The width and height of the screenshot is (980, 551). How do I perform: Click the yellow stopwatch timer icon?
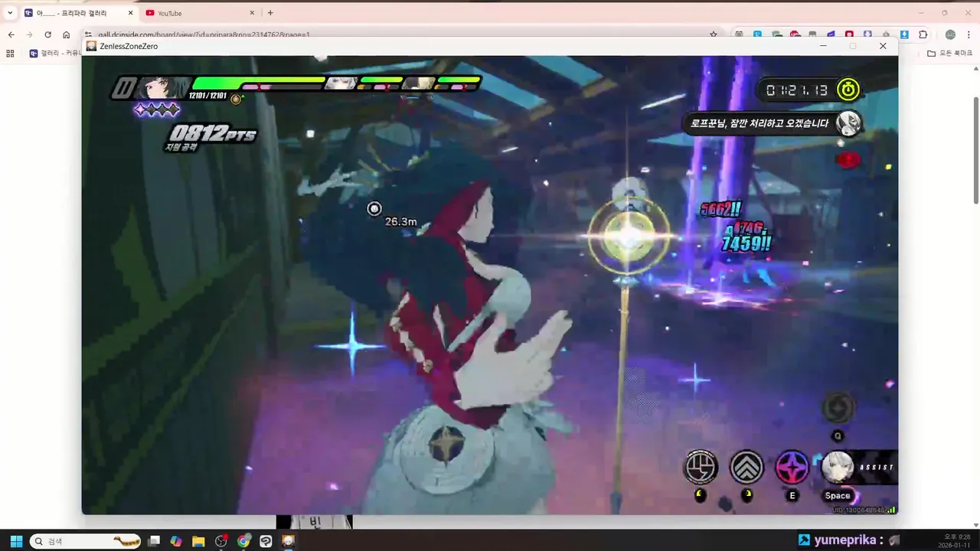(x=848, y=90)
